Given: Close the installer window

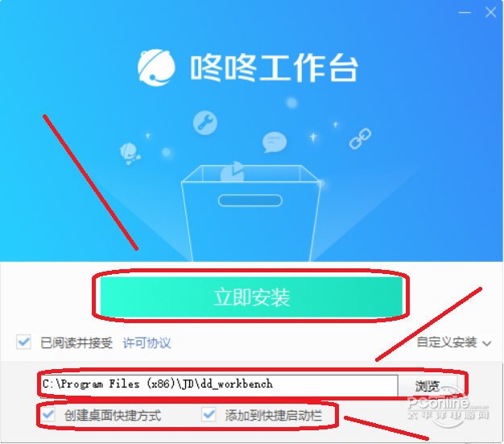Looking at the screenshot, I should coord(490,13).
